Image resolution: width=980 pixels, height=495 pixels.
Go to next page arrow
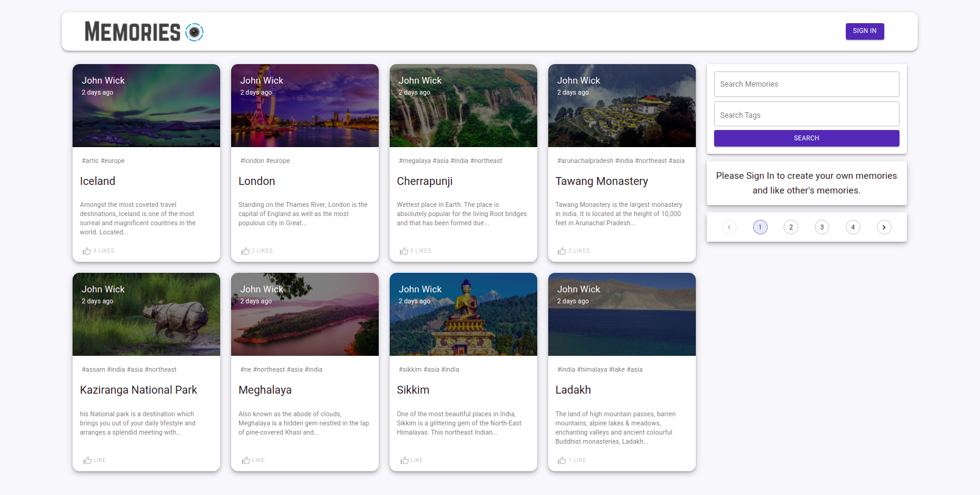coord(884,227)
